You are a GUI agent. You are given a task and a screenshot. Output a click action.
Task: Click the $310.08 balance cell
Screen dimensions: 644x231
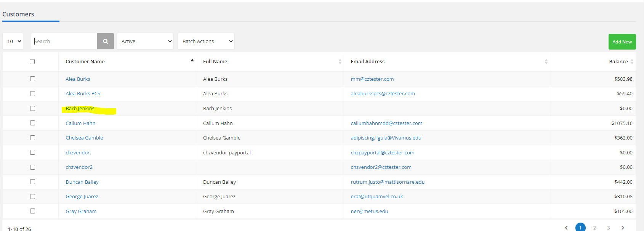pyautogui.click(x=623, y=196)
